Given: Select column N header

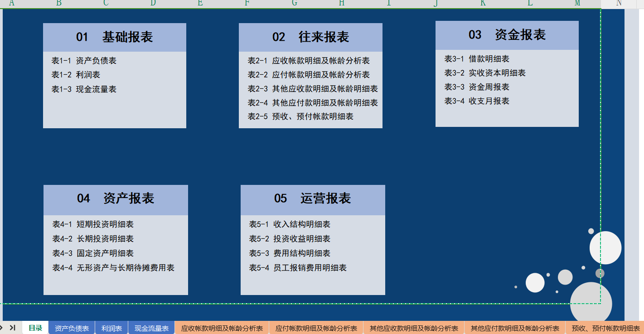Looking at the screenshot, I should (619, 4).
